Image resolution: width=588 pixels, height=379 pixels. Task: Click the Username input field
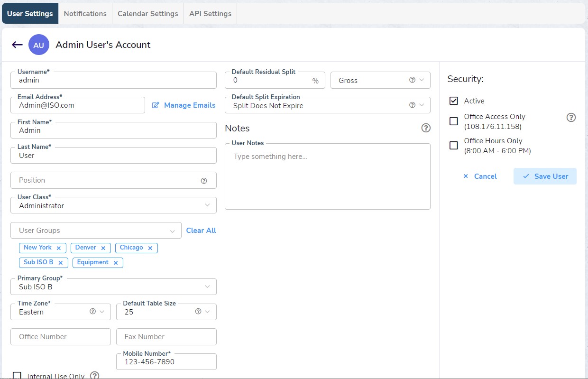pos(113,80)
